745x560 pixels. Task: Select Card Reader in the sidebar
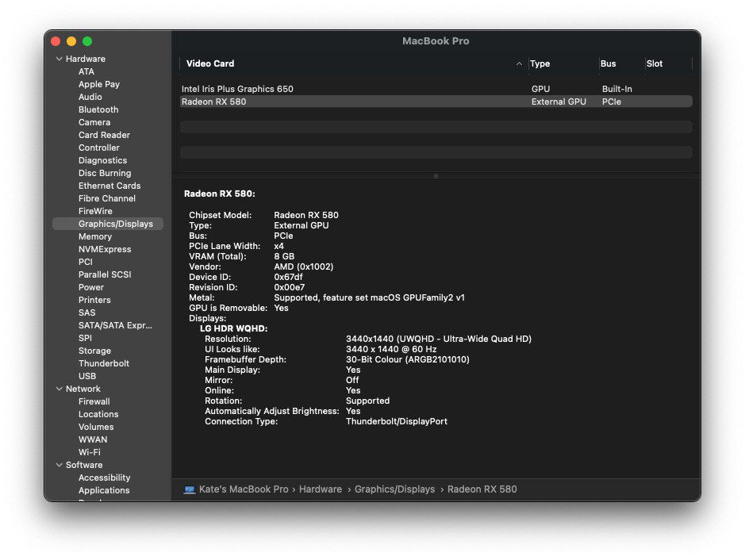pyautogui.click(x=104, y=136)
